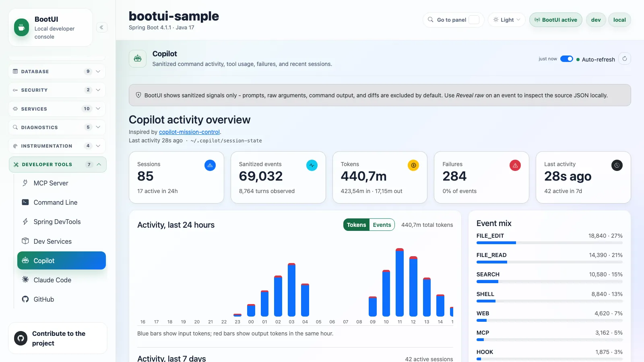Click the MCP Server plug icon
The width and height of the screenshot is (644, 362).
(25, 183)
